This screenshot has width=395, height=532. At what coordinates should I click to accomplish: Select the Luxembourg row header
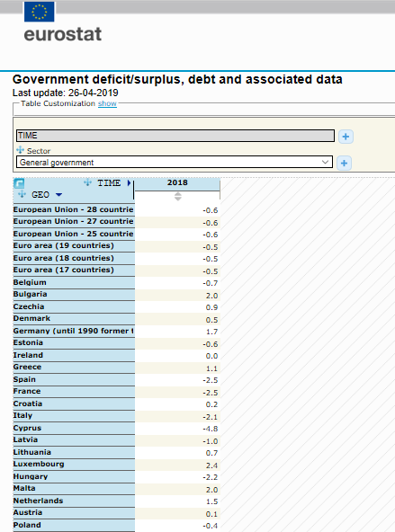point(74,465)
